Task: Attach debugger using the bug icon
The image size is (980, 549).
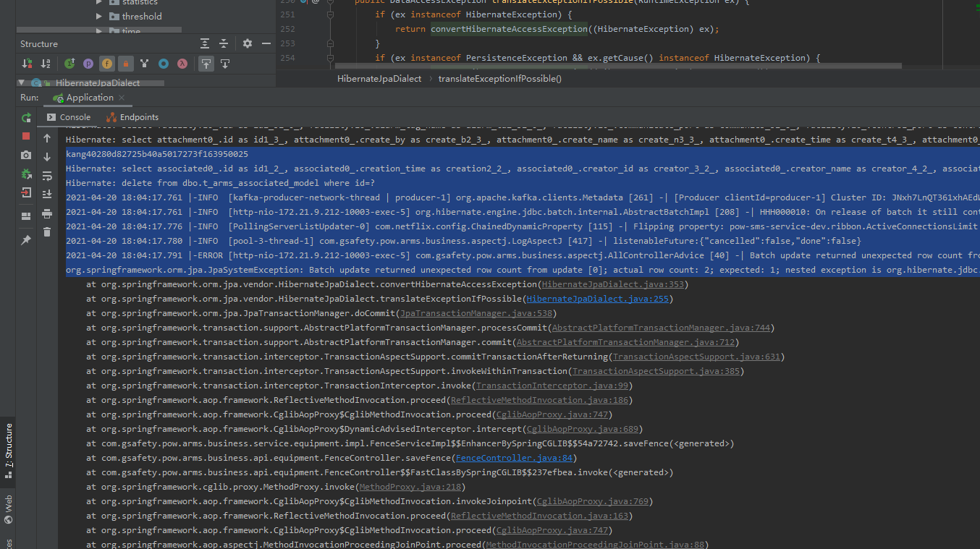Action: click(26, 174)
